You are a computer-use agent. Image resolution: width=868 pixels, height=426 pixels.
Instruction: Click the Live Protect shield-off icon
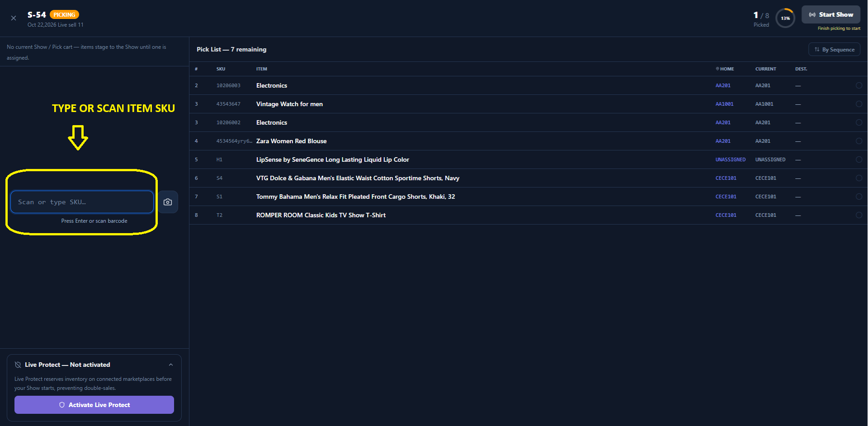click(18, 365)
